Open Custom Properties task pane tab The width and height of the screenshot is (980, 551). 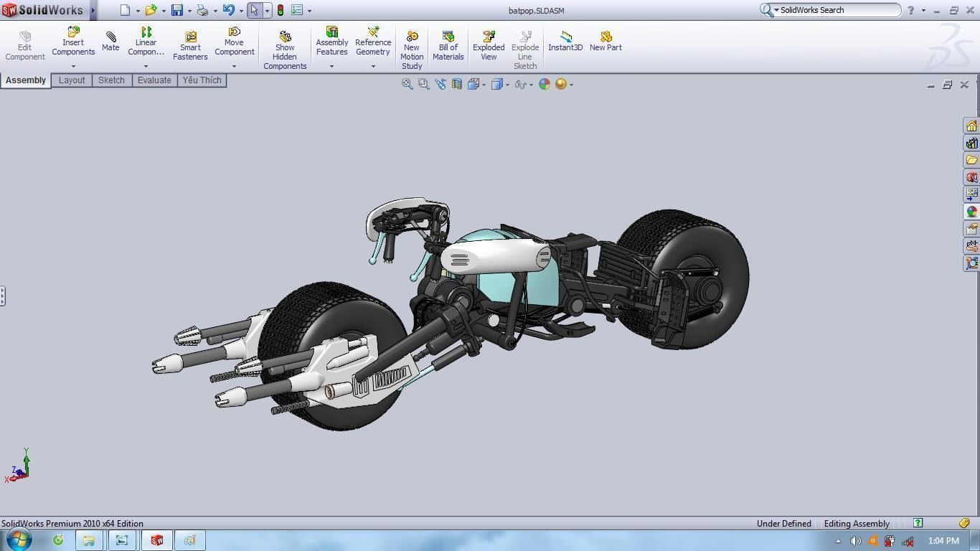pyautogui.click(x=971, y=229)
